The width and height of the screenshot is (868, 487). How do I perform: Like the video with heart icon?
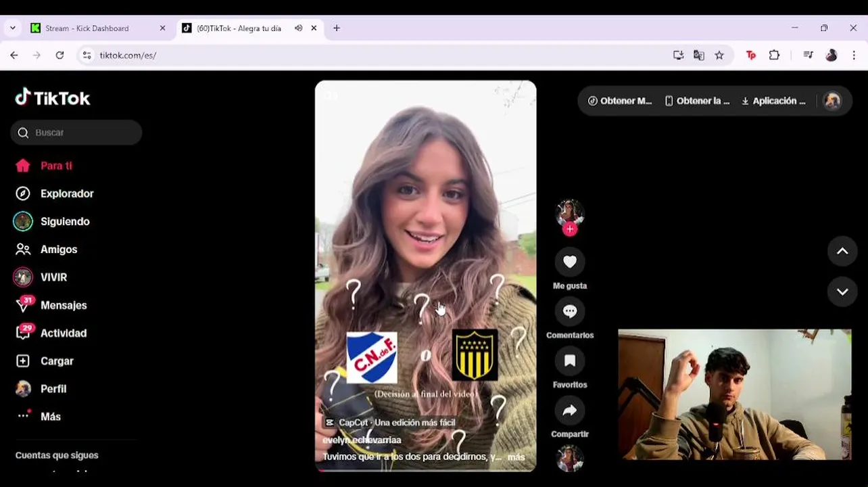click(570, 262)
